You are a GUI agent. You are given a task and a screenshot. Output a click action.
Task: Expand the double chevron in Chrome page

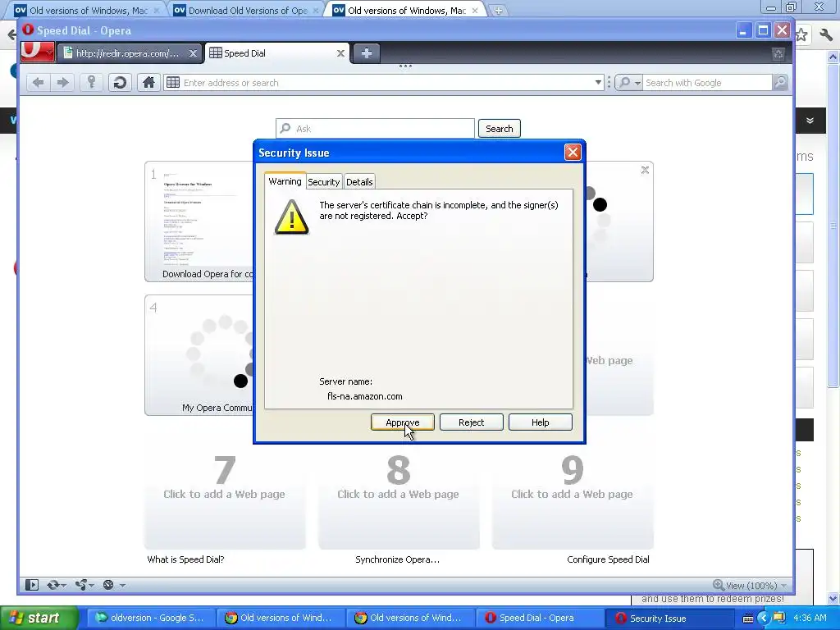(810, 121)
